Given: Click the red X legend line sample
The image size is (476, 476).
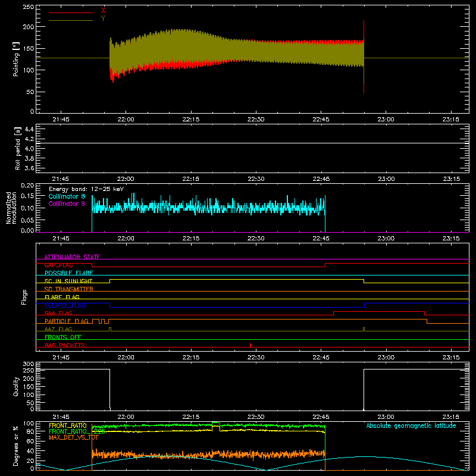Looking at the screenshot, I should pyautogui.click(x=71, y=12).
